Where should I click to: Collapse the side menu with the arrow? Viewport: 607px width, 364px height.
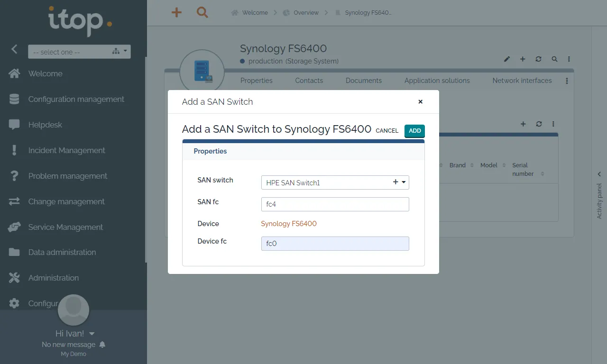14,49
